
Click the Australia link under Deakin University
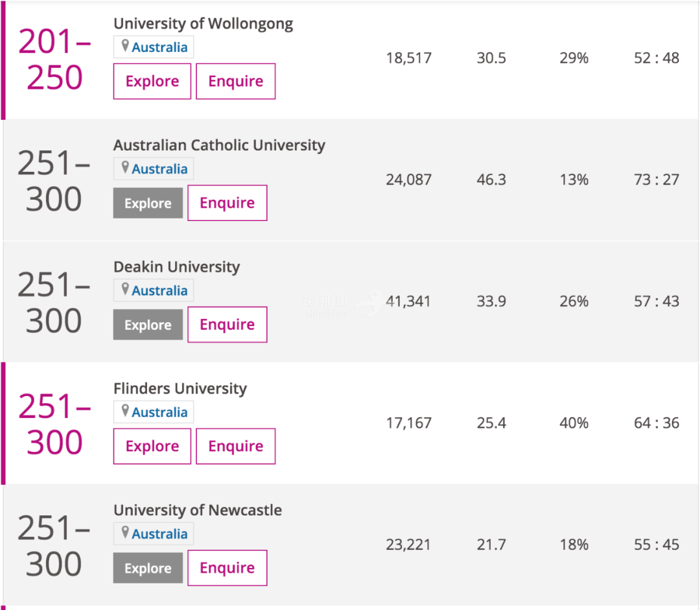(x=159, y=290)
